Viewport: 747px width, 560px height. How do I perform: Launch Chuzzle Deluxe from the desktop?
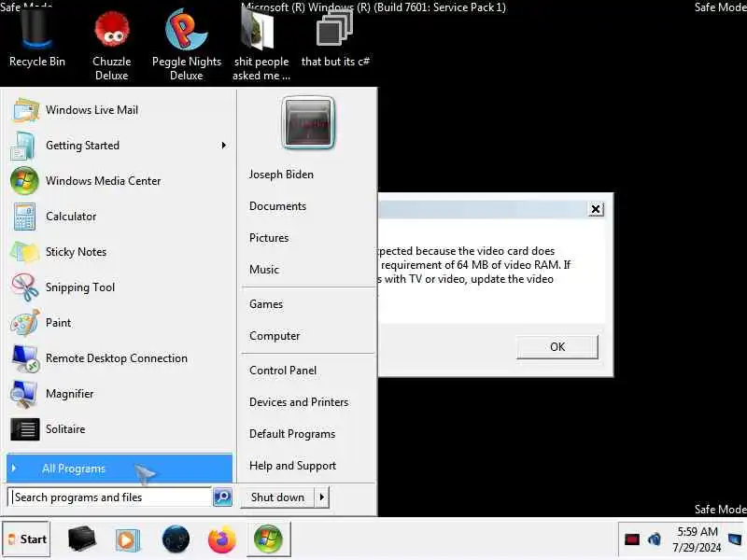[111, 45]
